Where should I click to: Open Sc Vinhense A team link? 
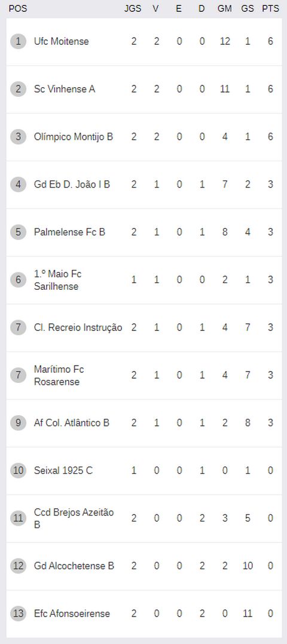coord(65,89)
